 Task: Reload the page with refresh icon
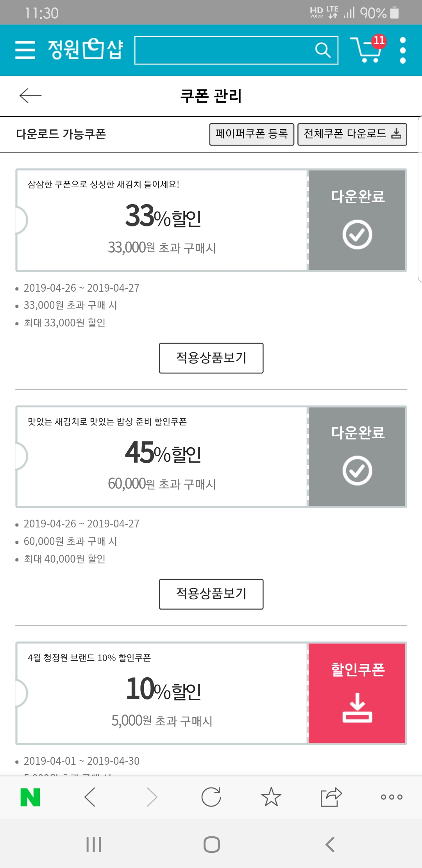[x=211, y=797]
